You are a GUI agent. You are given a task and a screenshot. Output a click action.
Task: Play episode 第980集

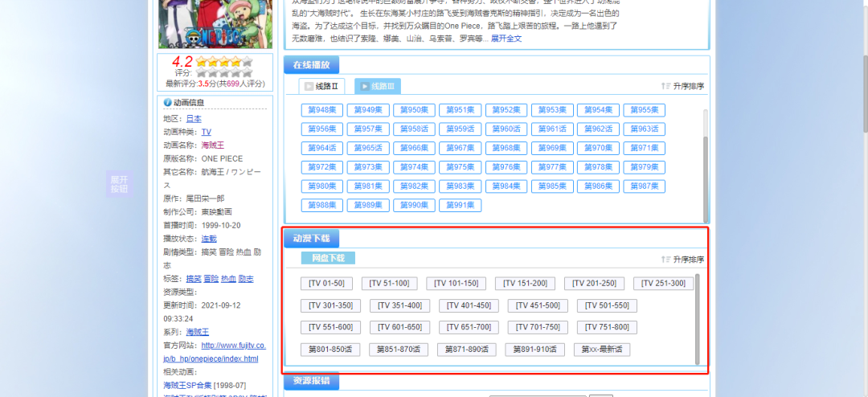coord(322,186)
